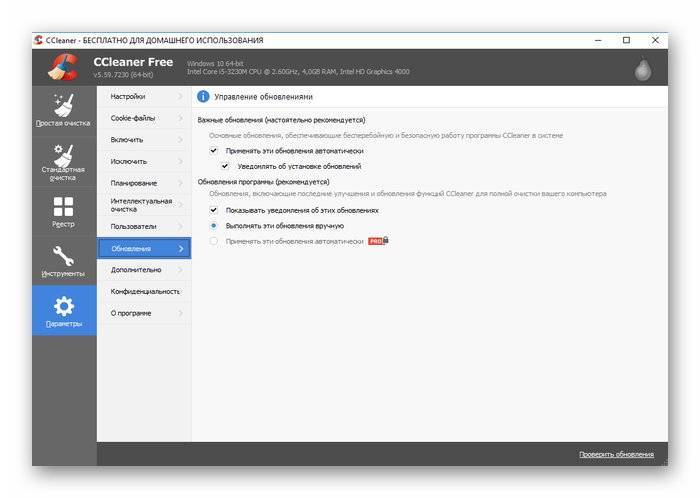Click the Проверить обновления link
This screenshot has width=700, height=498.
[x=617, y=454]
